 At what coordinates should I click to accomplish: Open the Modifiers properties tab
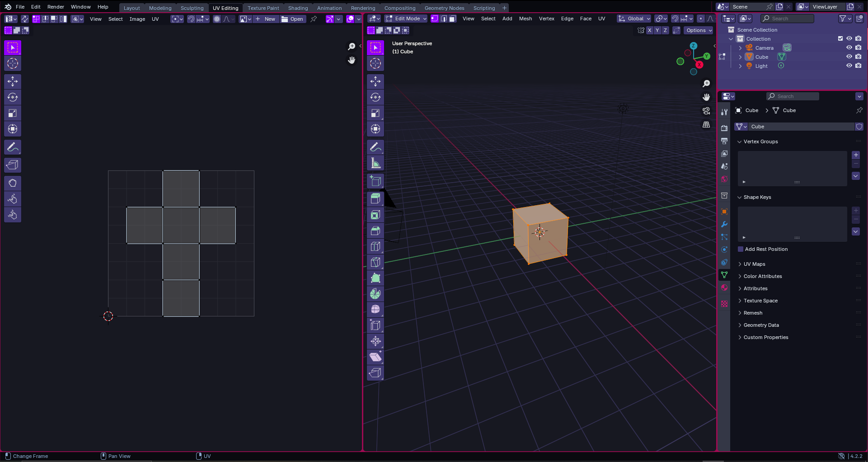click(724, 224)
